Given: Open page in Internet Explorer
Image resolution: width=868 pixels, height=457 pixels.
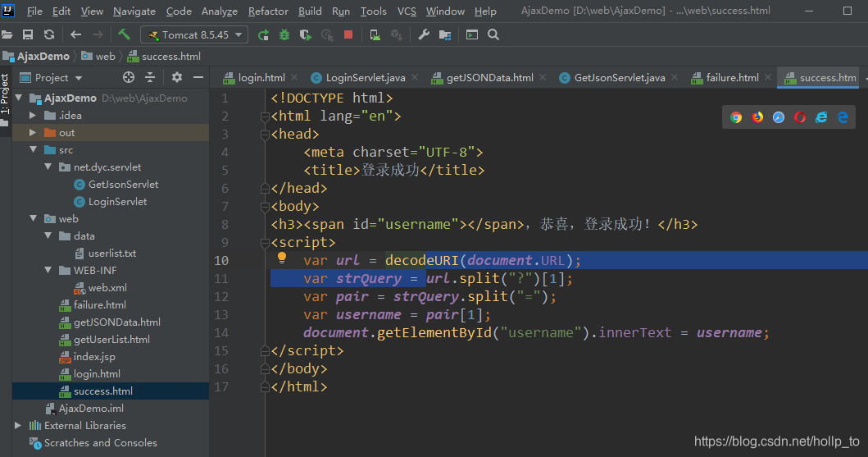Looking at the screenshot, I should tap(821, 117).
